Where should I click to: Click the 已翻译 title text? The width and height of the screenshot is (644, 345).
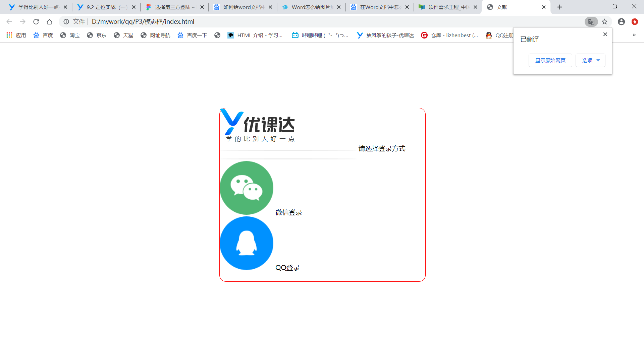point(530,39)
